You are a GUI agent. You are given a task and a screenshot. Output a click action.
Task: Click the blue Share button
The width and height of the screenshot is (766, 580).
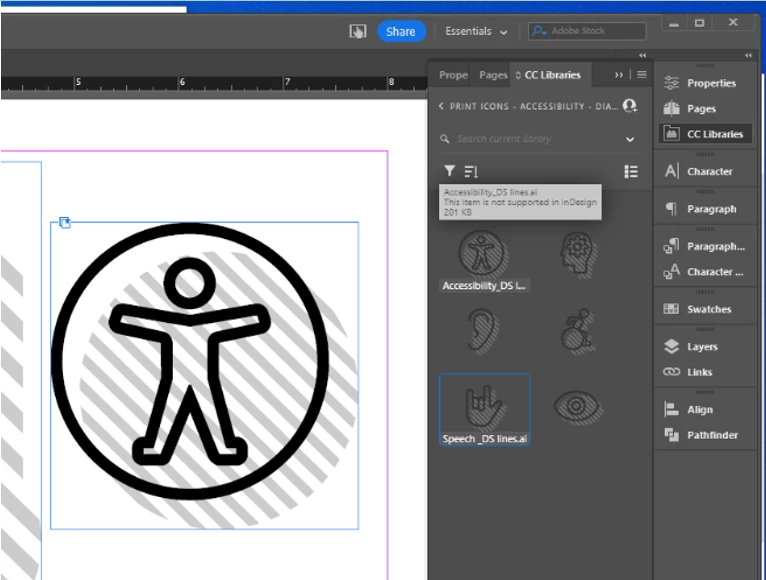tap(401, 32)
